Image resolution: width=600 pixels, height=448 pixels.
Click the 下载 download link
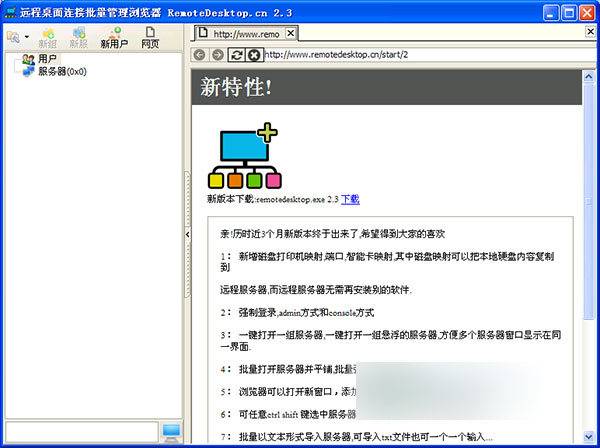[350, 199]
